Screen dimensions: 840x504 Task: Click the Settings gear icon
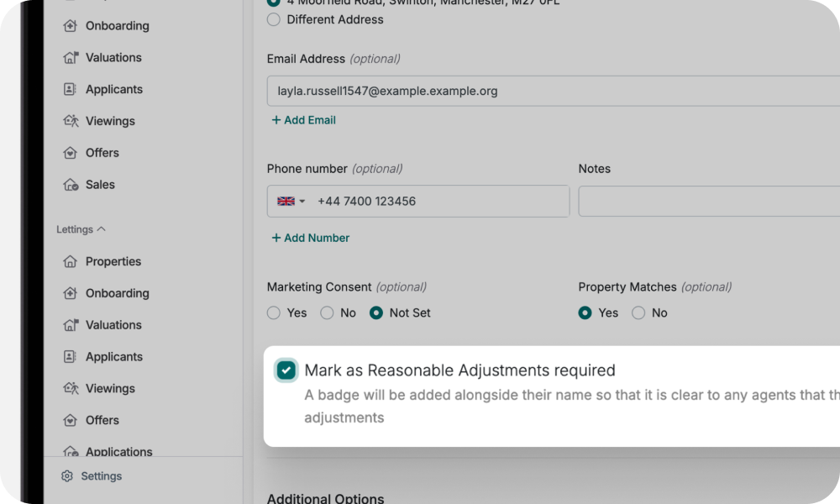click(x=67, y=476)
